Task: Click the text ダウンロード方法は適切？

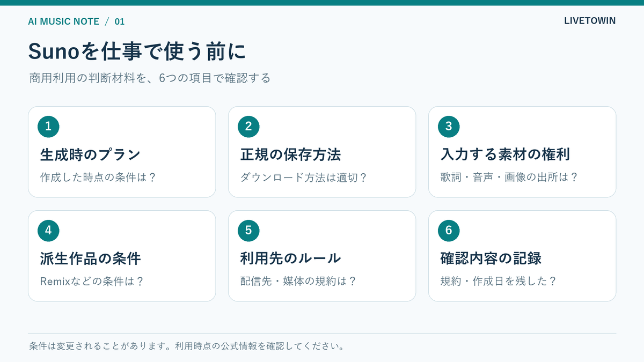Action: 304,178
